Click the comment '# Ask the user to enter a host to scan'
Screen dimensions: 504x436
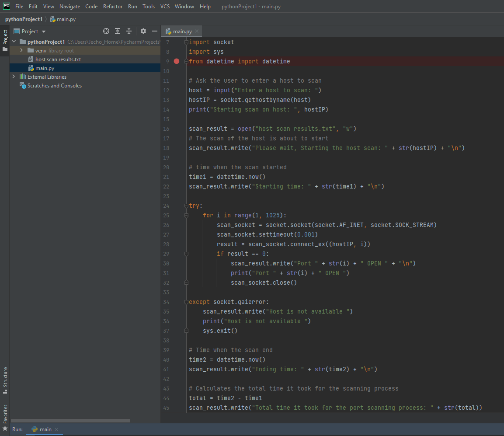(x=255, y=81)
